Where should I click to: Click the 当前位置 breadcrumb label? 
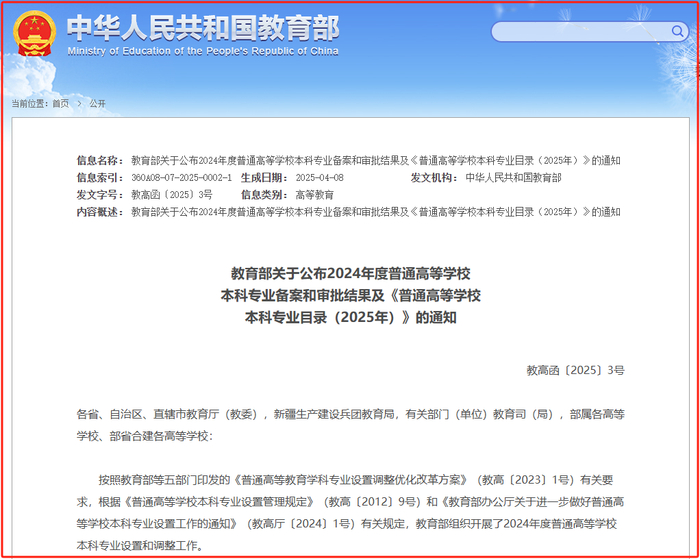(30, 104)
